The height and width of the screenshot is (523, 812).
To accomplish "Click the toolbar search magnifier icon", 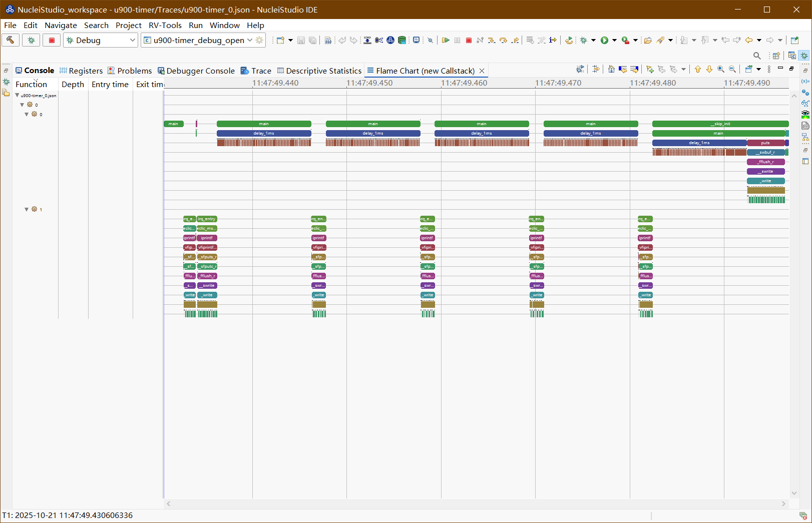I will 757,56.
